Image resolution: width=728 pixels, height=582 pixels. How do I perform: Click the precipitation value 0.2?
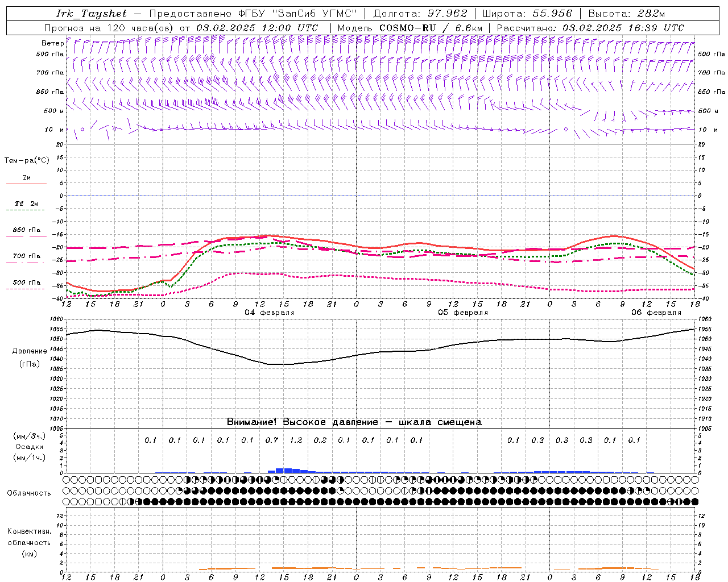click(x=320, y=440)
